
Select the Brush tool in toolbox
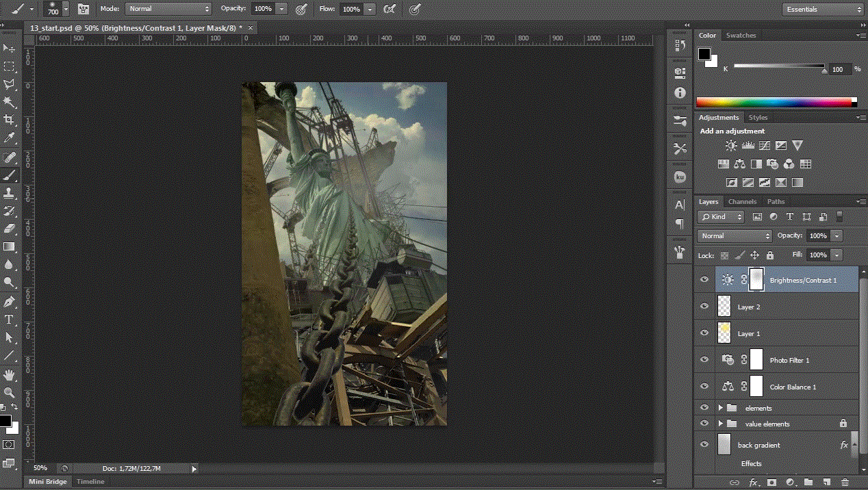pyautogui.click(x=10, y=175)
